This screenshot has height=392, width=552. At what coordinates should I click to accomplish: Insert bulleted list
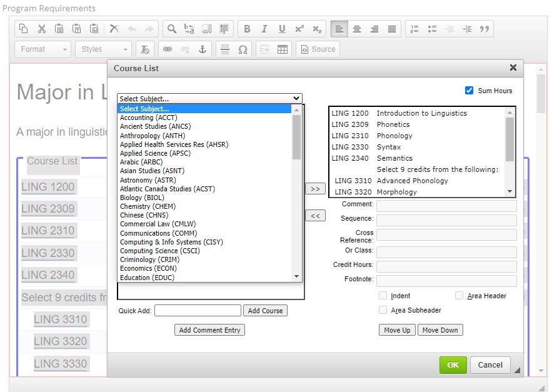(433, 29)
